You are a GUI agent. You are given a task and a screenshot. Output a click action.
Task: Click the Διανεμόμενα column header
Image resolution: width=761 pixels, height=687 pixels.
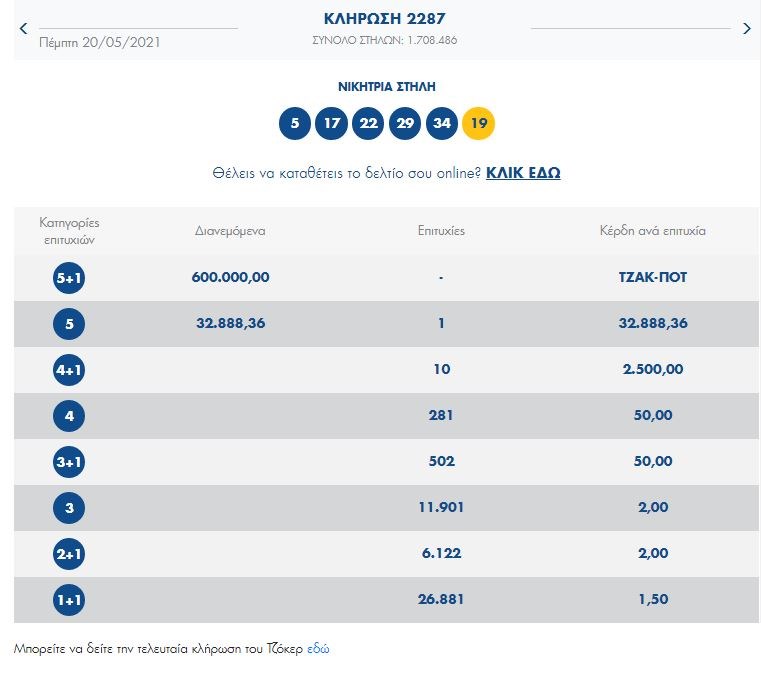[230, 231]
